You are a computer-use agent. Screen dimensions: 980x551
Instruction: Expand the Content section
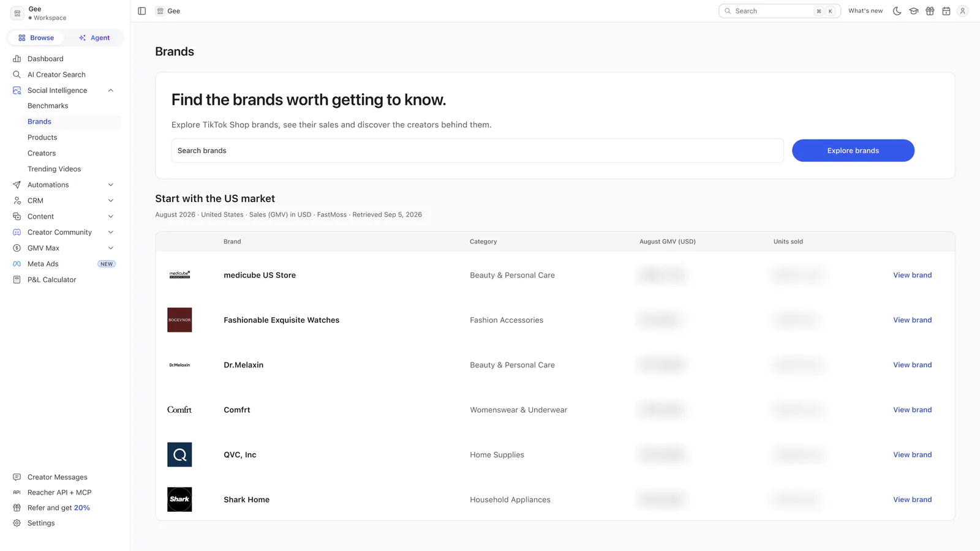coord(111,217)
